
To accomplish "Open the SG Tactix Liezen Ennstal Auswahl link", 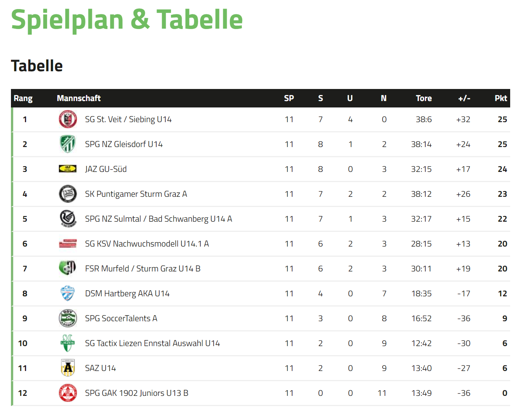I will [152, 343].
